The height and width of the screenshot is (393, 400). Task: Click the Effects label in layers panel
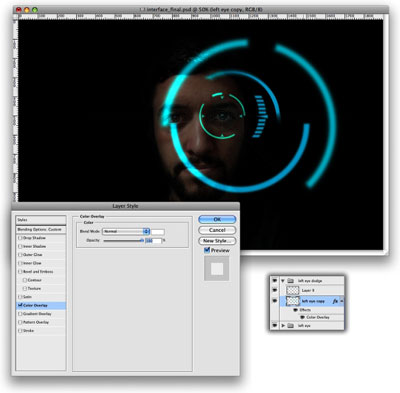coord(305,310)
